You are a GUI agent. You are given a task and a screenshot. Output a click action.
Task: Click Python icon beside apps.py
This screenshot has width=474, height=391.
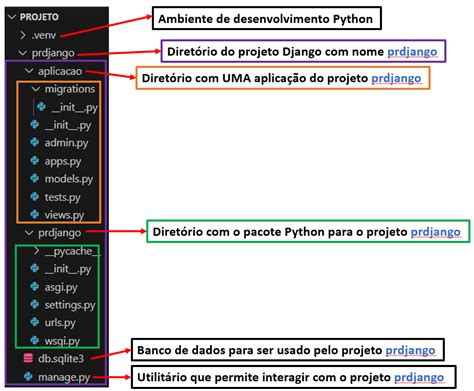coord(35,160)
